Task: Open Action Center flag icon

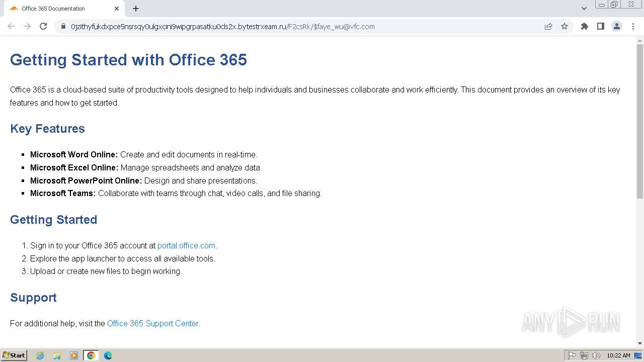Action: (x=572, y=355)
